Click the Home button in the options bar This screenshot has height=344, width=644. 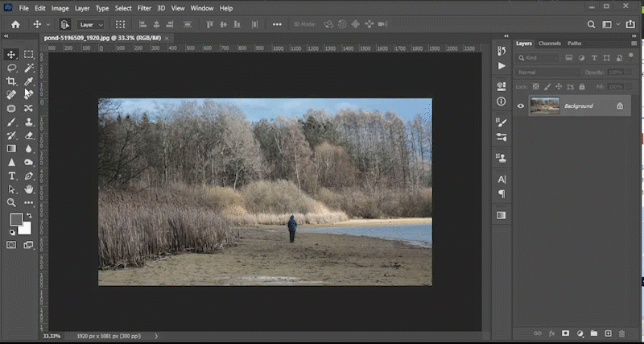[x=14, y=24]
